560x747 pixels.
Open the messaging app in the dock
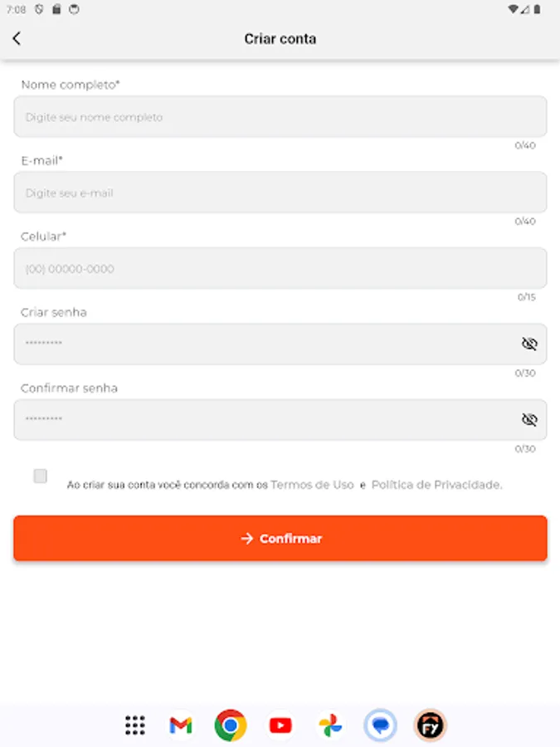[380, 725]
